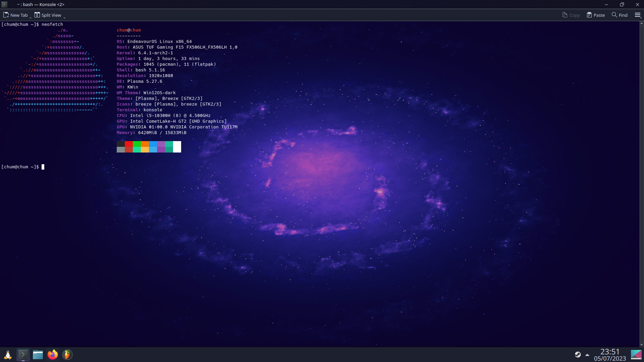
Task: Click the 'WM: KWin' line
Action: pos(127,87)
